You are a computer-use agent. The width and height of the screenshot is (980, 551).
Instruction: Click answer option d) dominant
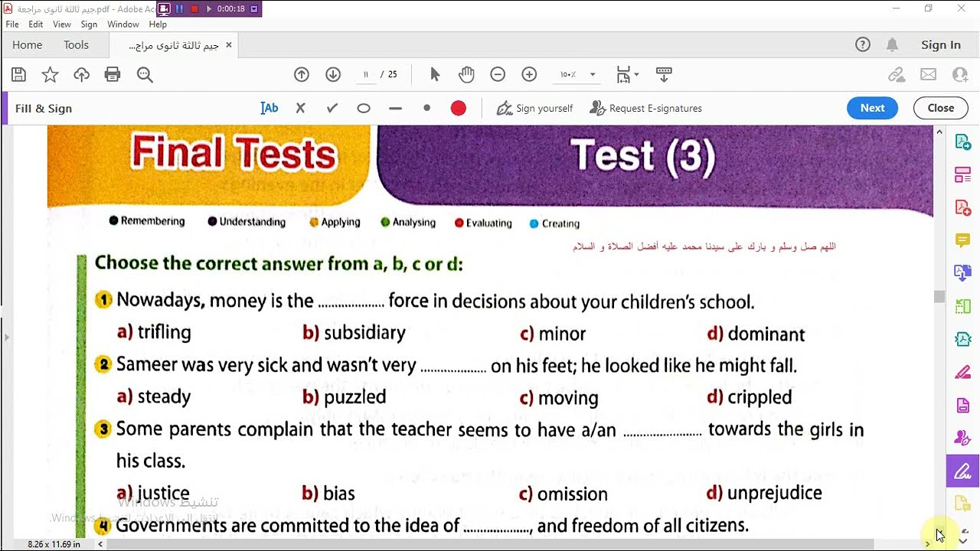pyautogui.click(x=756, y=334)
